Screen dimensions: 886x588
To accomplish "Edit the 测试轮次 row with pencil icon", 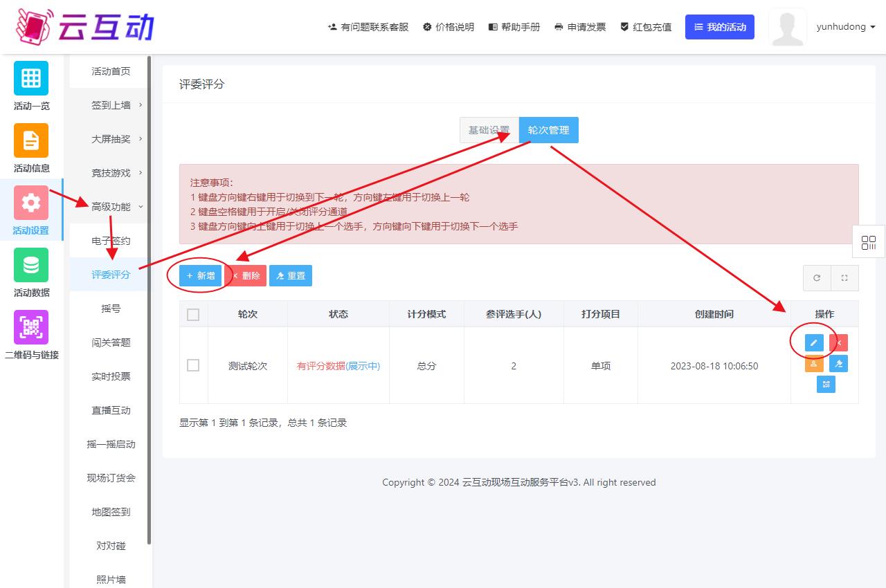I will [x=814, y=342].
